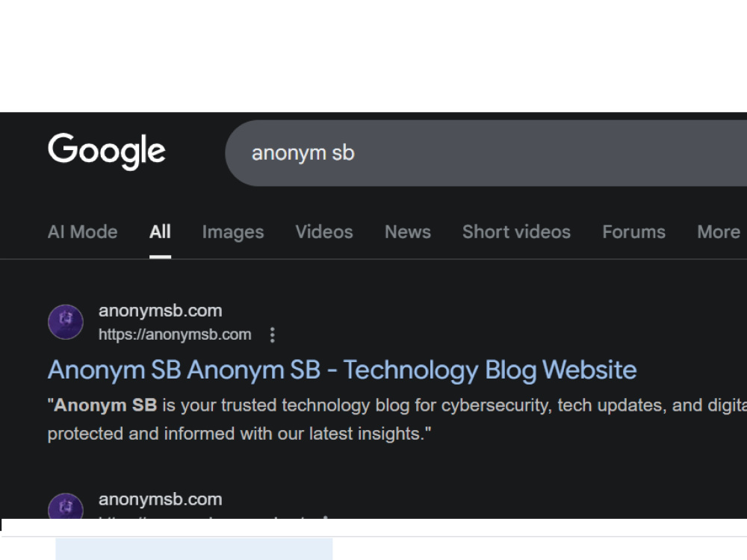This screenshot has width=747, height=560.
Task: Open 'Anonym SB Anonym SB - Technology Blog Website' link
Action: coord(342,370)
